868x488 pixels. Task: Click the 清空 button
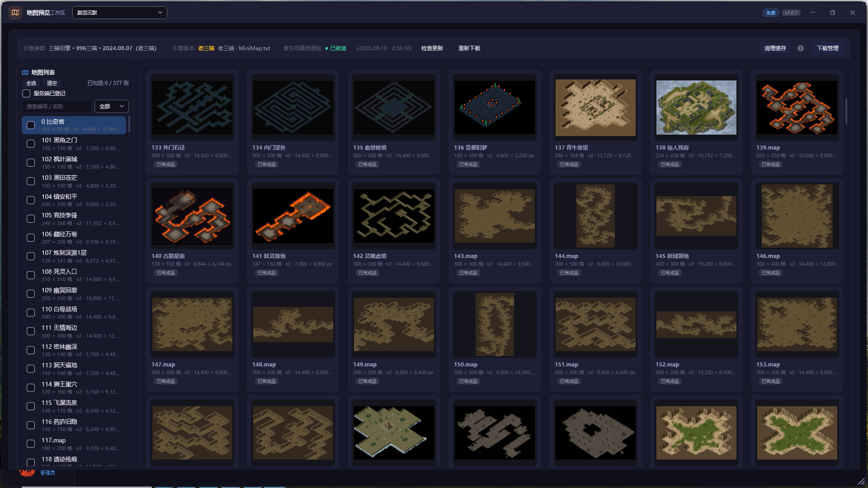click(x=52, y=83)
